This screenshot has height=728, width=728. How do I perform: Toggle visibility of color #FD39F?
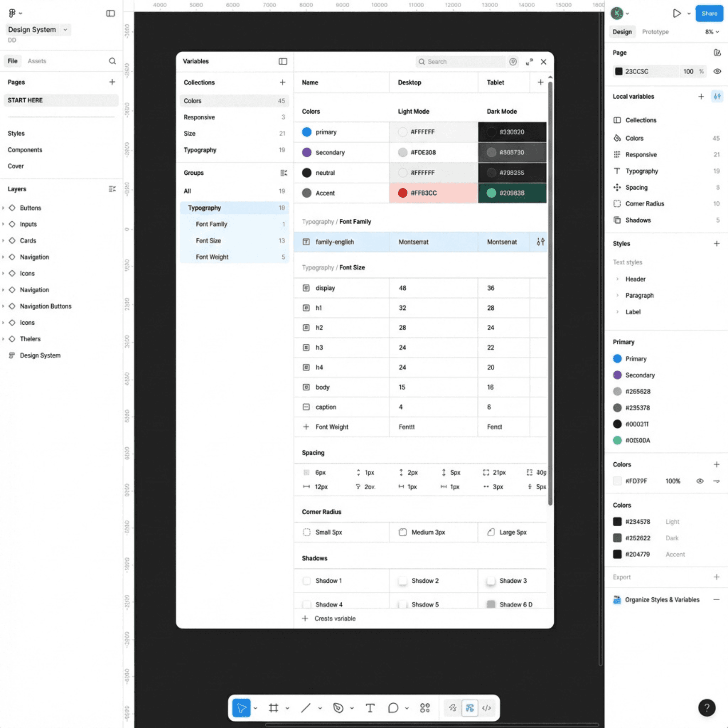tap(700, 481)
